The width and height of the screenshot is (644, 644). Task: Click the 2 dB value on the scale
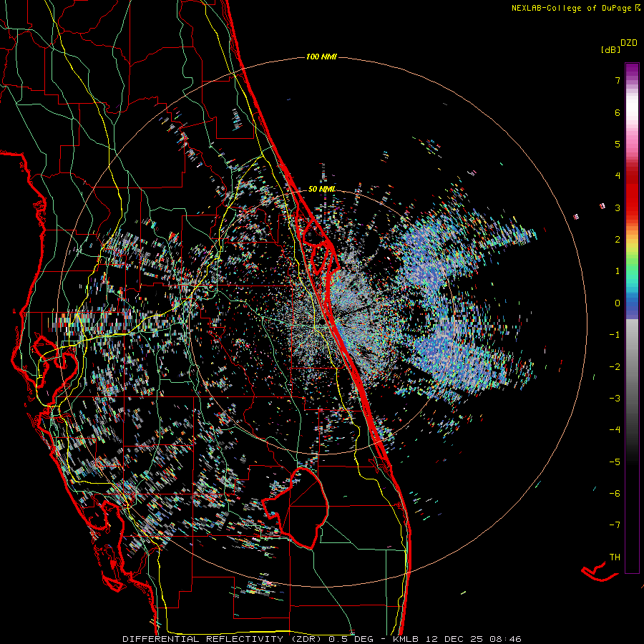pyautogui.click(x=618, y=240)
